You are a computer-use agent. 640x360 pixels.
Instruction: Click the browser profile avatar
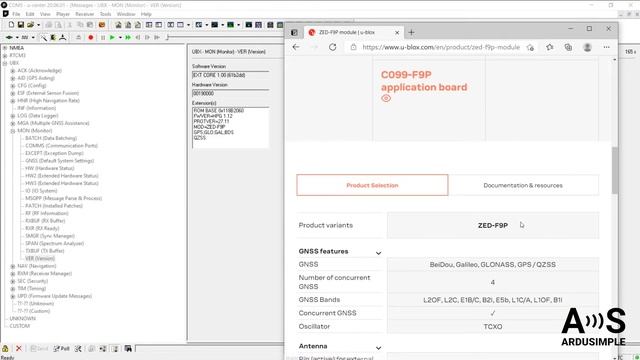pyautogui.click(x=587, y=47)
